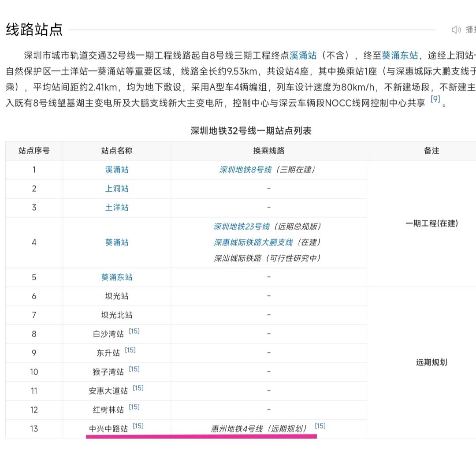This screenshot has height=469, width=476.
Task: Select the 坝光站 station cell
Action: click(117, 296)
